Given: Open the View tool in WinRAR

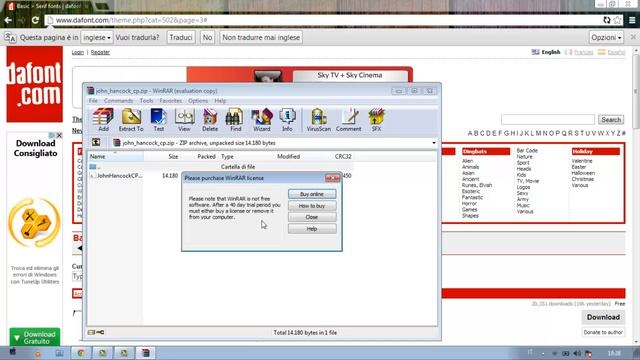Looking at the screenshot, I should coord(184,120).
